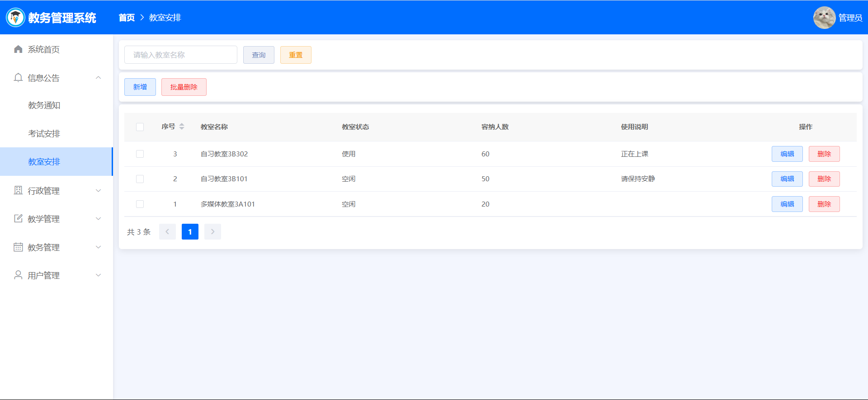Viewport: 868px width, 400px height.
Task: Open the 考试安排 submenu item
Action: click(57, 134)
